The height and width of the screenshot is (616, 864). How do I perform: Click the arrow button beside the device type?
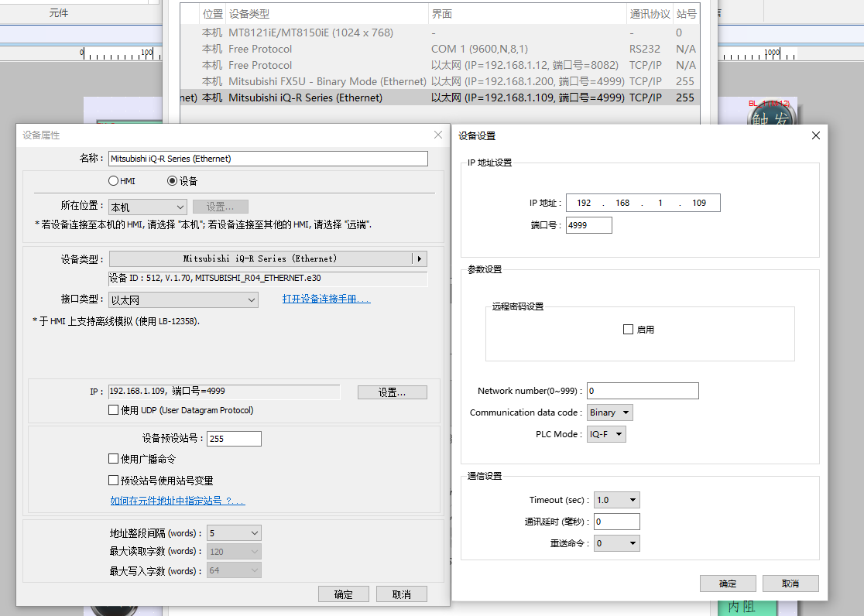420,258
